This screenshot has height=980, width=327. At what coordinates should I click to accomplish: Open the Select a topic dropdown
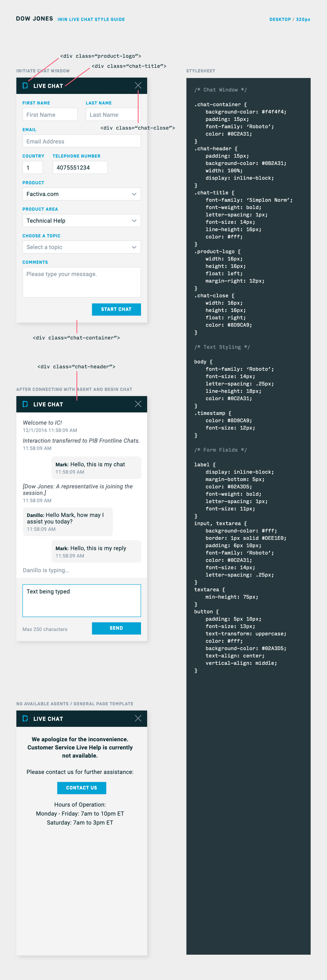point(81,247)
